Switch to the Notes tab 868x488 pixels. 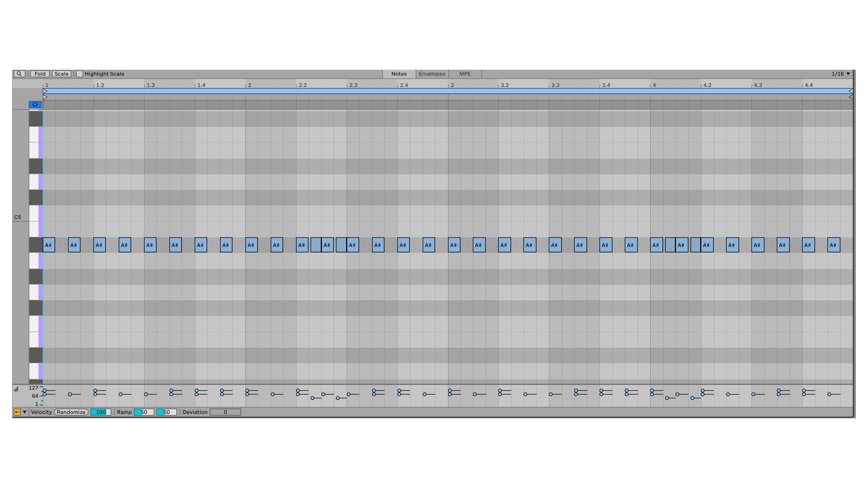click(x=399, y=74)
